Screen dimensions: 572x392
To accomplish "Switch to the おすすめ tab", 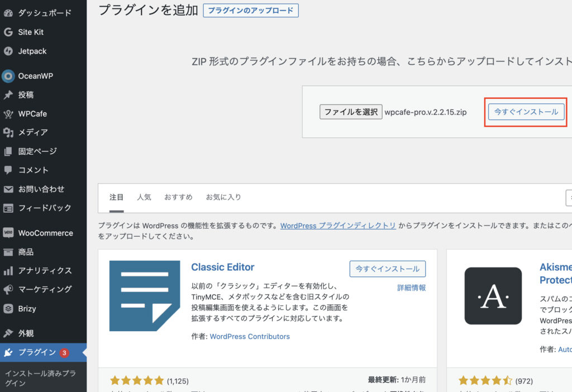I will coord(178,197).
